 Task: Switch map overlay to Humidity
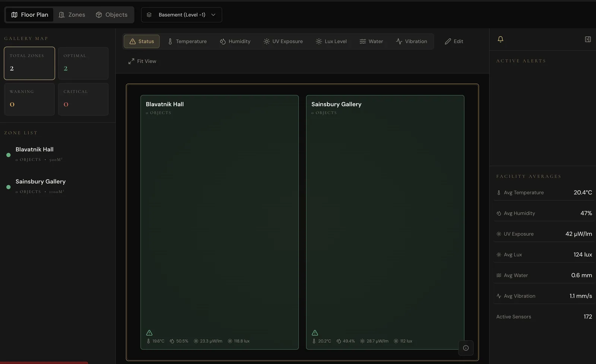[x=235, y=41]
